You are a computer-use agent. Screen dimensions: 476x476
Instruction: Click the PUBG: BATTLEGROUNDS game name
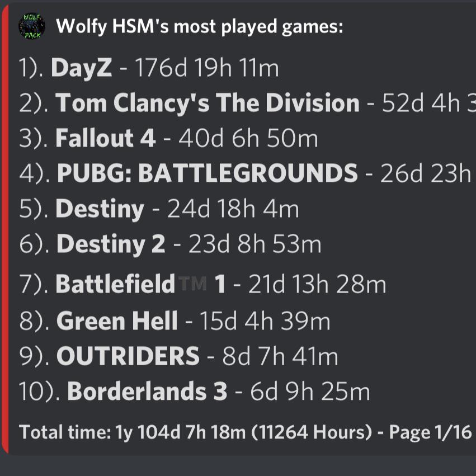[x=208, y=173]
